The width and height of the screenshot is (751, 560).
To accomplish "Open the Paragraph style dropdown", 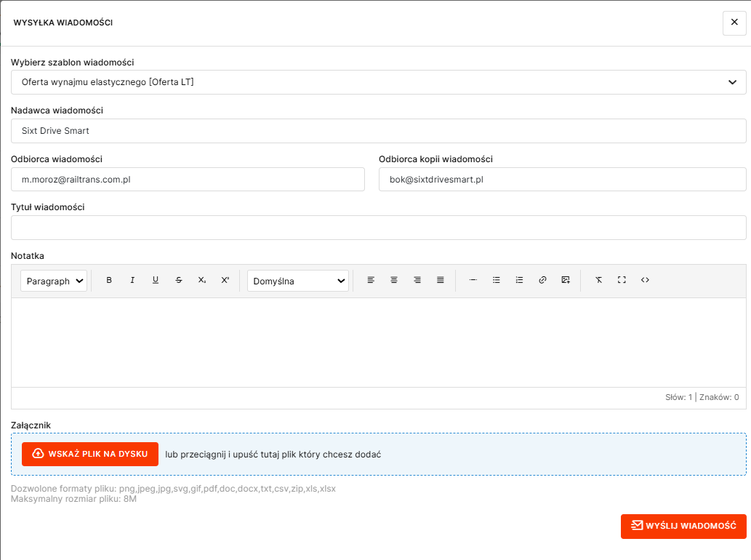I will click(x=54, y=281).
